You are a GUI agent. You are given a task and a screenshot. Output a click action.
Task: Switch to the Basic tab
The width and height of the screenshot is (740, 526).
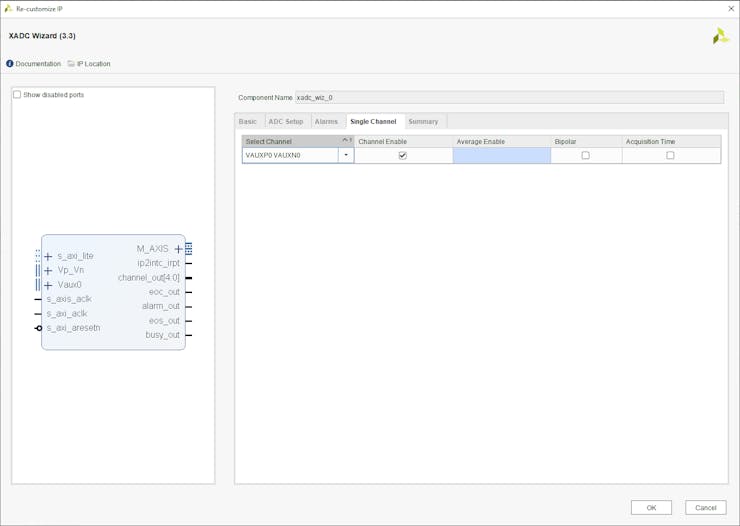pyautogui.click(x=248, y=121)
